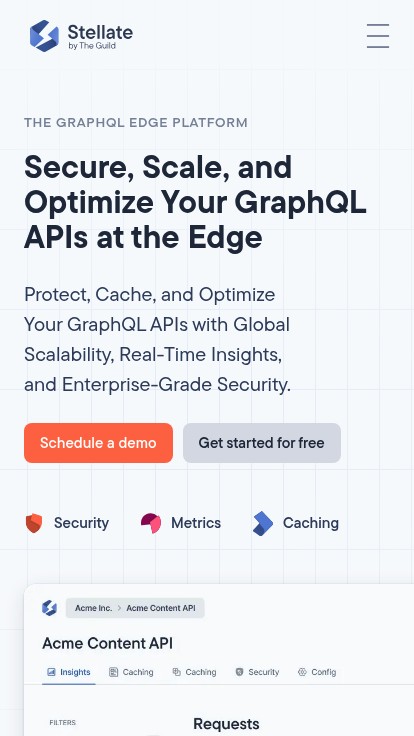The height and width of the screenshot is (736, 414).
Task: Schedule a demo with the orange button
Action: pos(99,443)
